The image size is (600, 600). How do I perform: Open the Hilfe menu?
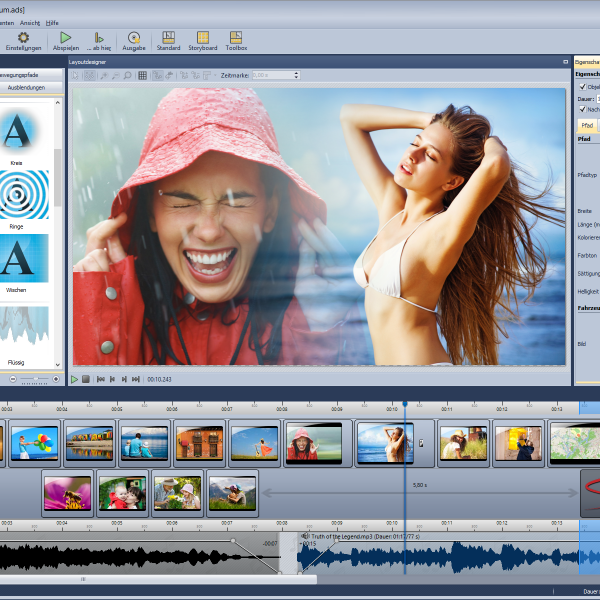tap(52, 23)
